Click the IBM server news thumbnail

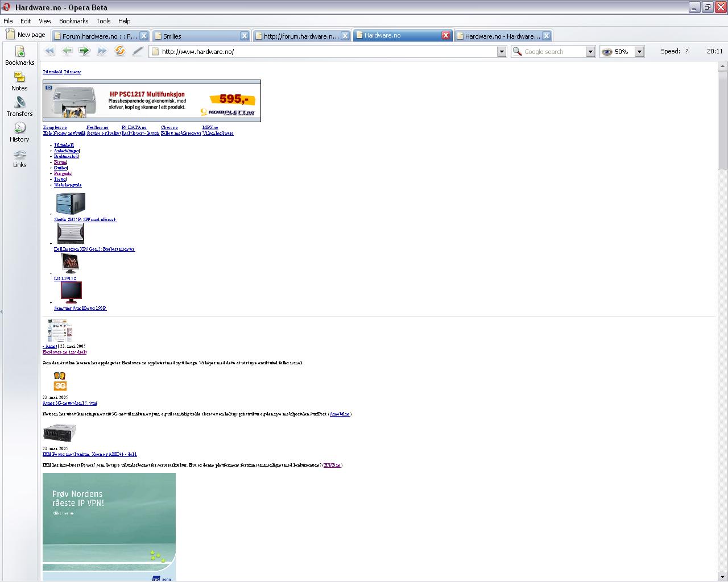(60, 433)
